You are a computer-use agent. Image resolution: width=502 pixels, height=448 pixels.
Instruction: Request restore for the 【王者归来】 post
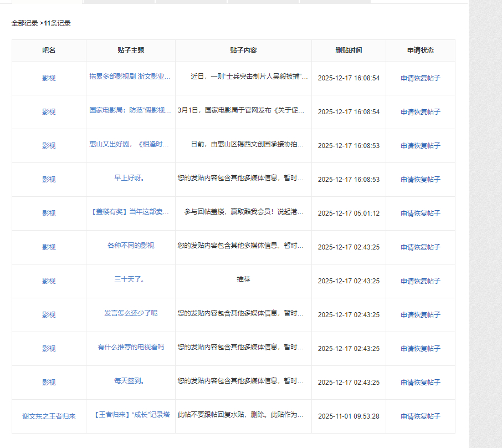coord(420,416)
